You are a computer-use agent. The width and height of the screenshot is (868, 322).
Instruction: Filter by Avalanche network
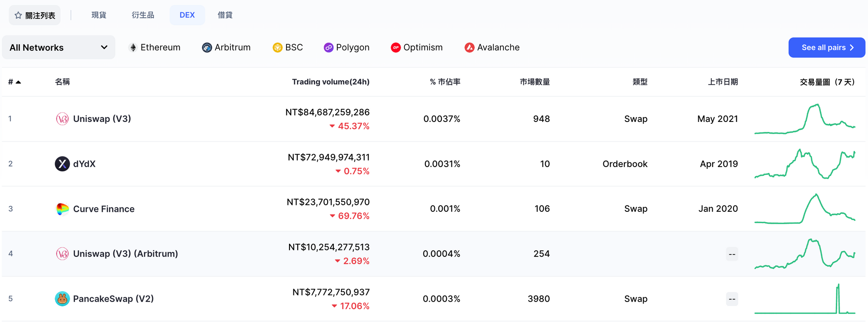pos(492,48)
